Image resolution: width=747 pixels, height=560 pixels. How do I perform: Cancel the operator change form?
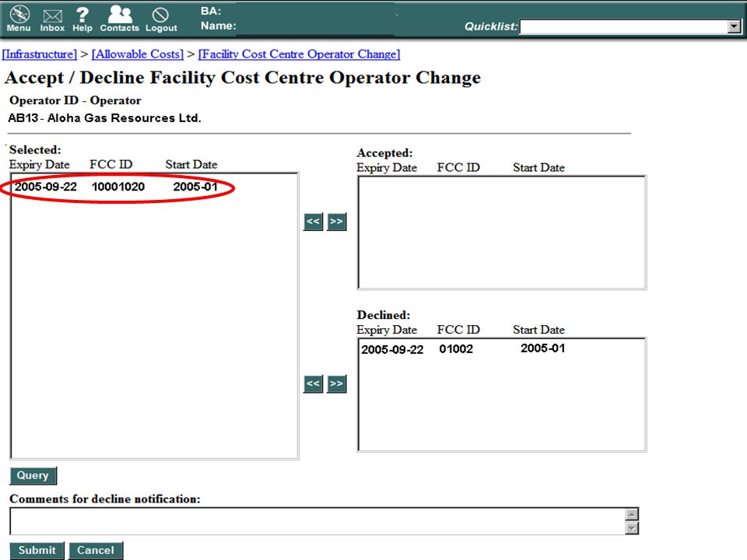[96, 551]
